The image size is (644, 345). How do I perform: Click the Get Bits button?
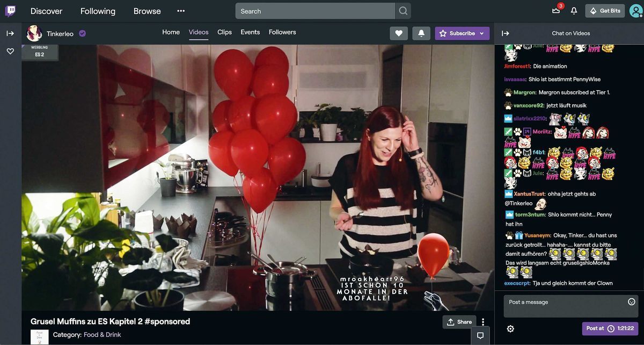[x=605, y=11]
